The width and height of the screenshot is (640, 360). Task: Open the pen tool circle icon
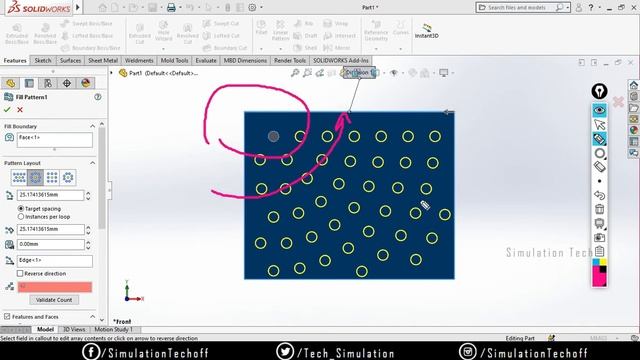[599, 91]
